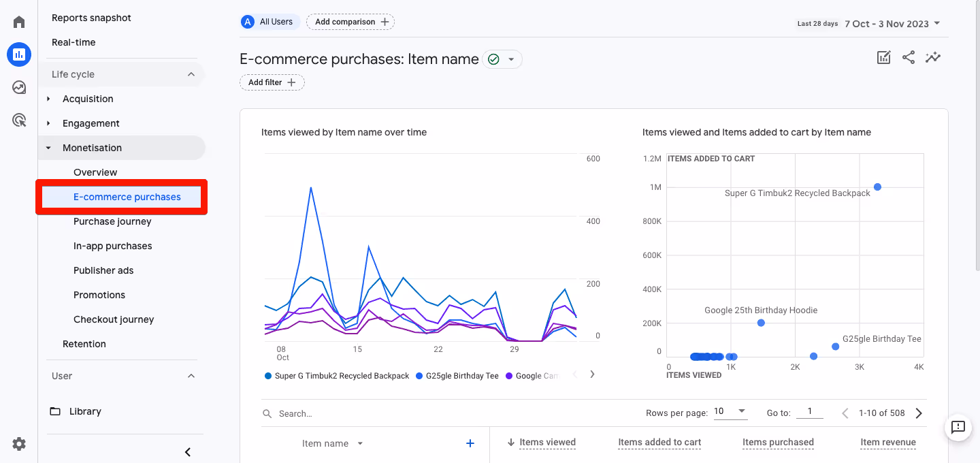The image size is (980, 463).
Task: Share this report via share icon
Action: coord(908,58)
